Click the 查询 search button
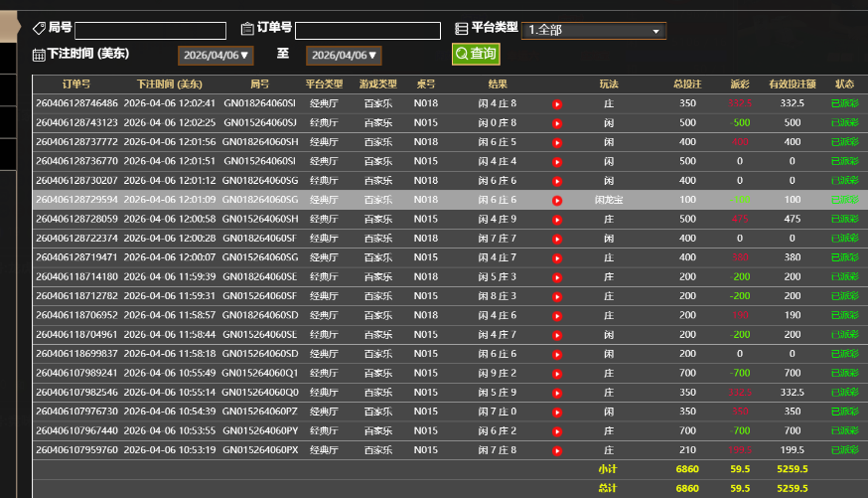Image resolution: width=868 pixels, height=498 pixels. click(x=476, y=54)
